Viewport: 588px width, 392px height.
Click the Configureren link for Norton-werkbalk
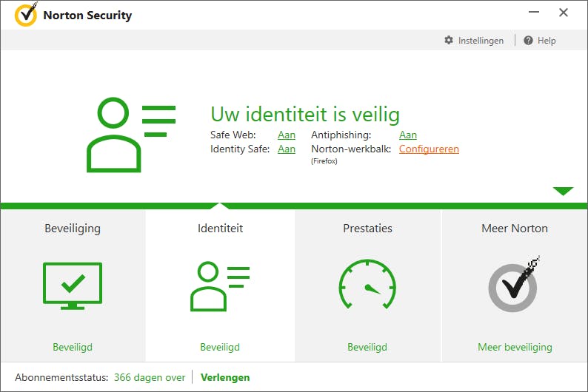[x=429, y=149]
